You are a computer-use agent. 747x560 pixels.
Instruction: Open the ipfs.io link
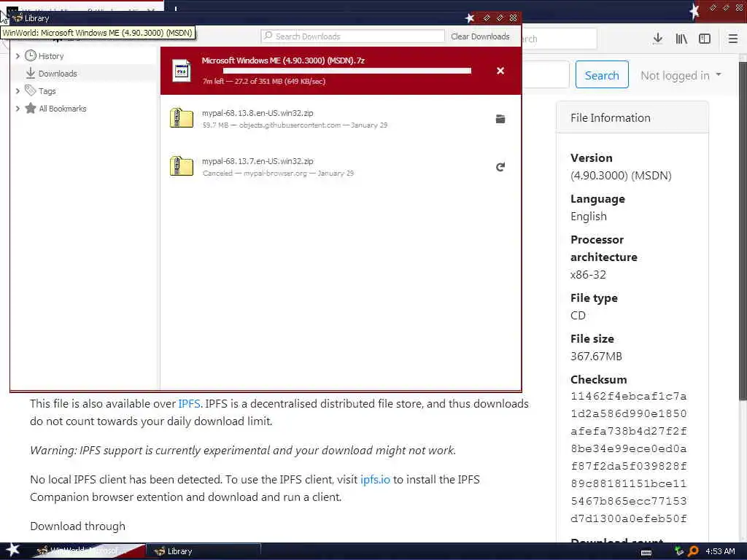[x=375, y=479]
